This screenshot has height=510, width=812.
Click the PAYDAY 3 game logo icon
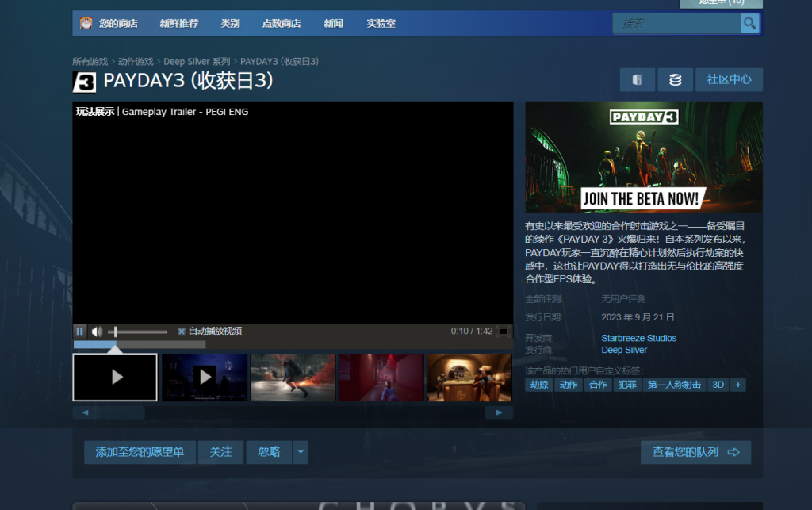point(84,82)
